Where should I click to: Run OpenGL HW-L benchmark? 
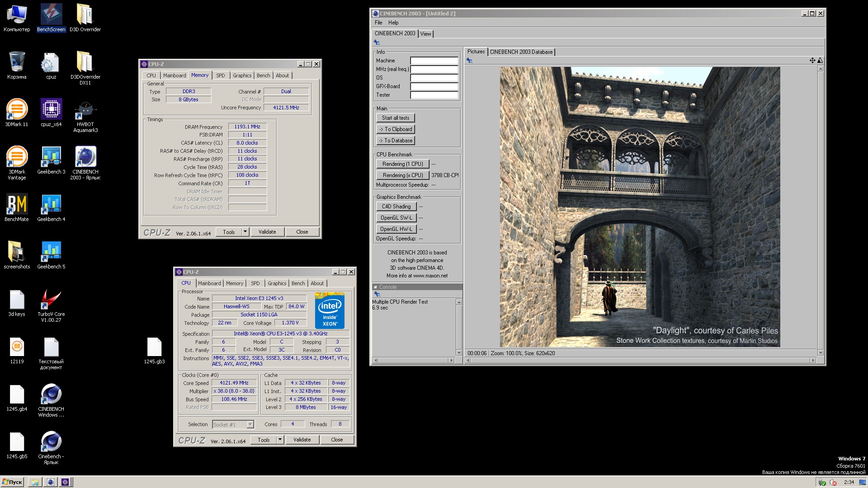(396, 229)
